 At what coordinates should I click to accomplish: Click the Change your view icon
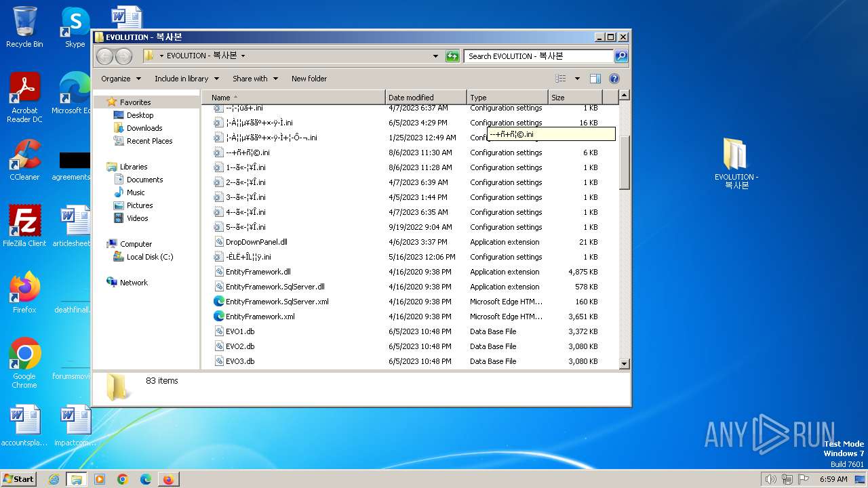pos(561,79)
